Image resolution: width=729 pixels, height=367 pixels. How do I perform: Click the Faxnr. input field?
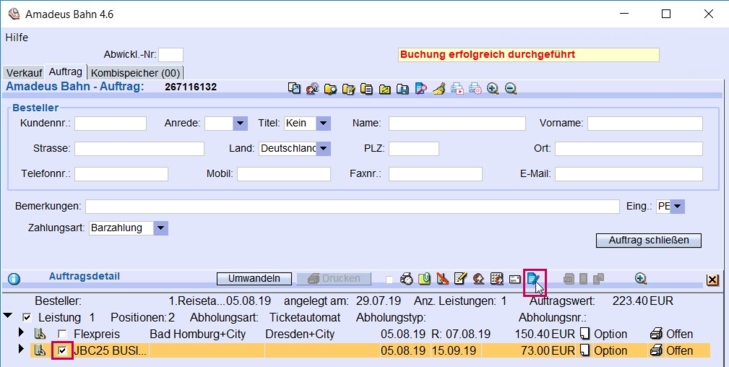[x=436, y=174]
